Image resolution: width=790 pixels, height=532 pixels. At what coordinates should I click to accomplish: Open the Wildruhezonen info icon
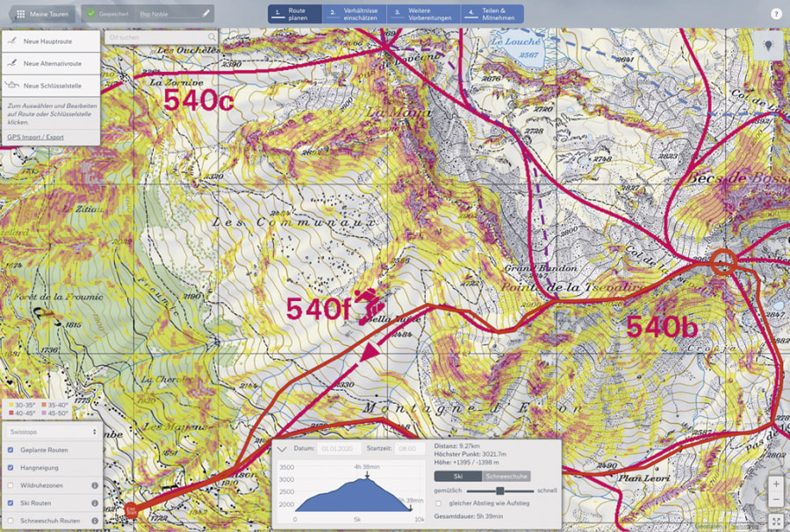coord(95,485)
